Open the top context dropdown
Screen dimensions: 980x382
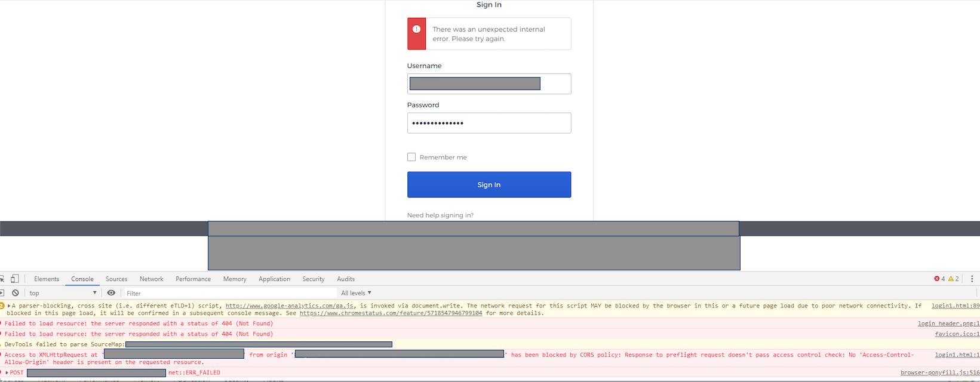pos(63,293)
